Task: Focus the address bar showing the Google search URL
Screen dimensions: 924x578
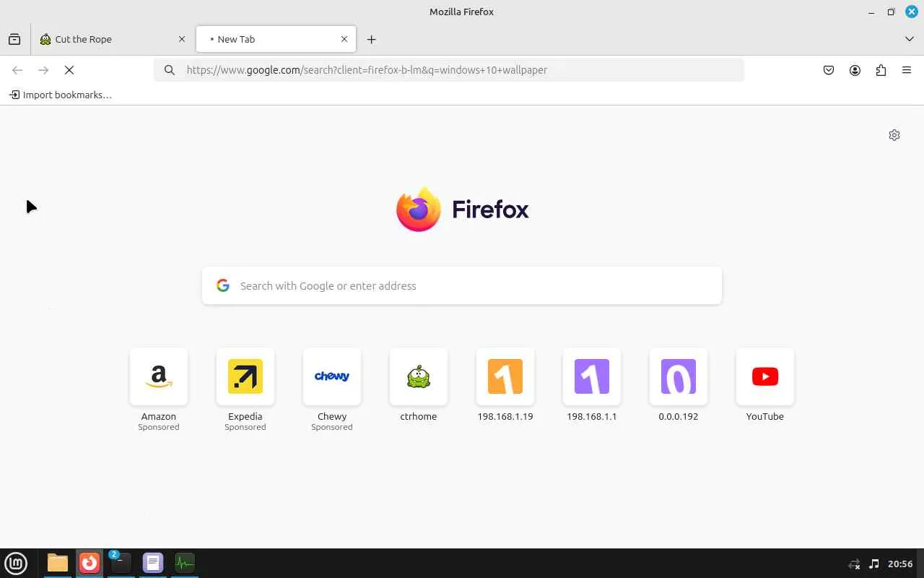Action: click(x=449, y=70)
